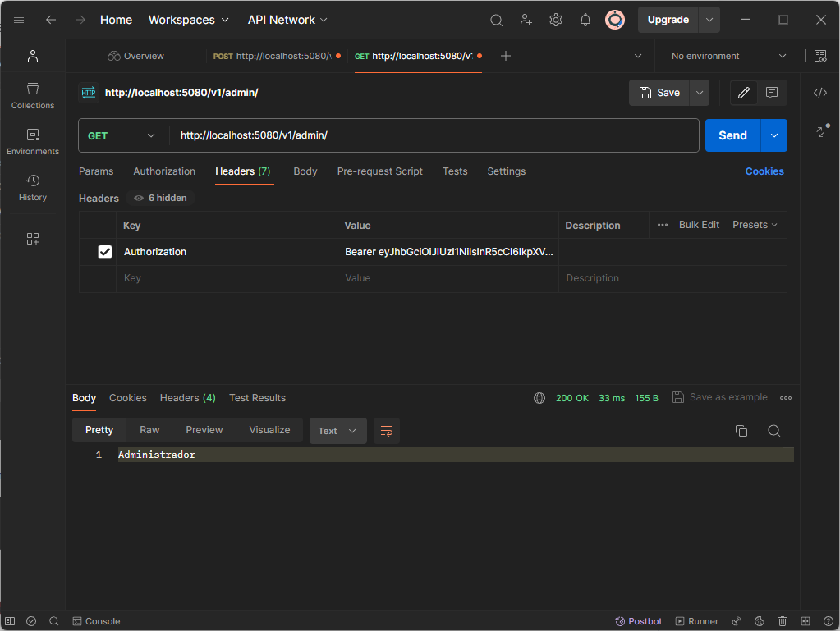840x631 pixels.
Task: Open the Save options arrow
Action: [x=700, y=93]
